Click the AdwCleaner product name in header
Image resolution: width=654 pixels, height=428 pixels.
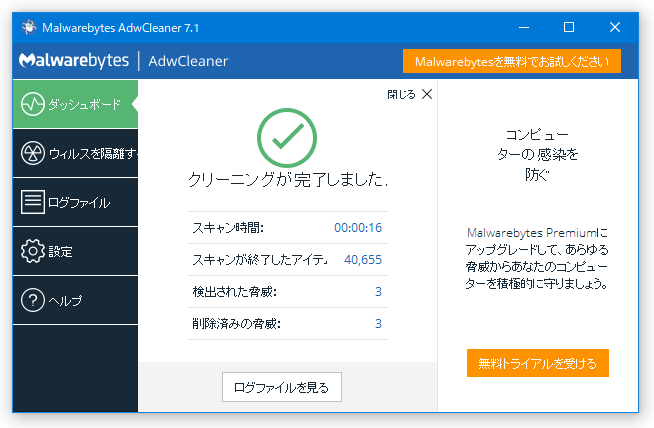(188, 61)
